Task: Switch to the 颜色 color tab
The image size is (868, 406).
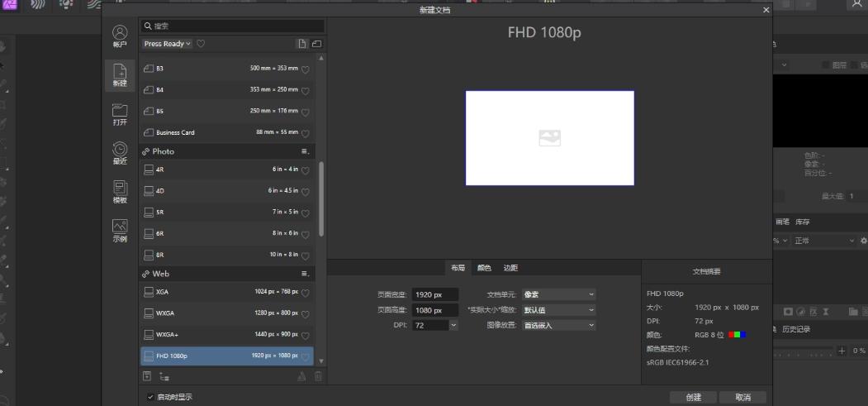Action: [x=484, y=268]
